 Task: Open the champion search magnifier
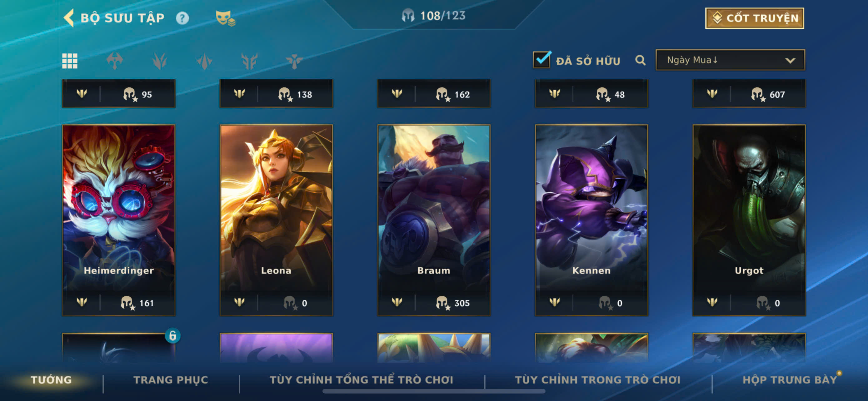point(640,60)
